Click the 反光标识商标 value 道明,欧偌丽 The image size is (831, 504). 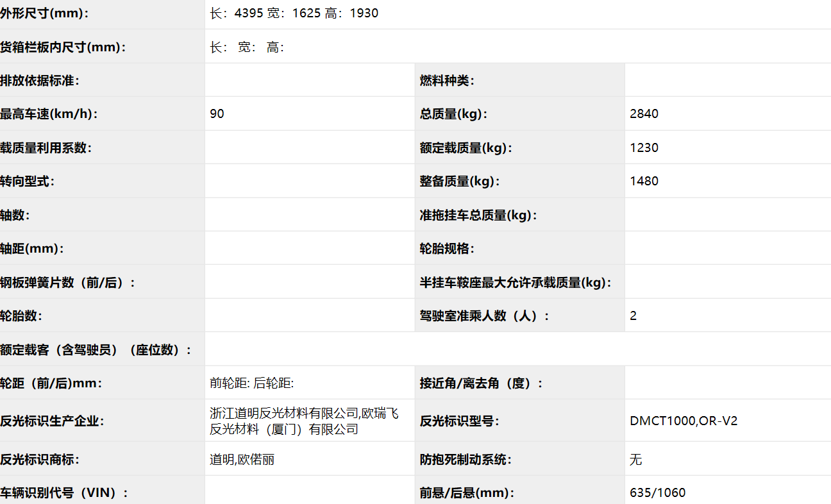click(x=242, y=460)
